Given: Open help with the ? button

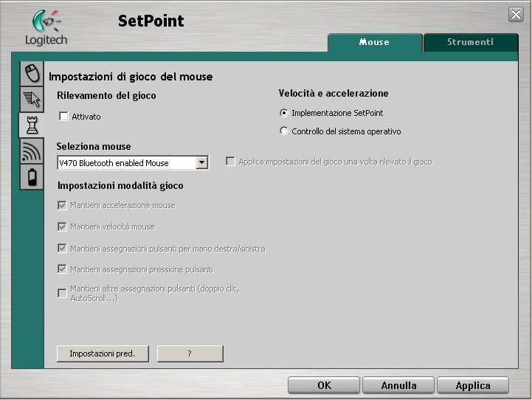Looking at the screenshot, I should [x=190, y=354].
